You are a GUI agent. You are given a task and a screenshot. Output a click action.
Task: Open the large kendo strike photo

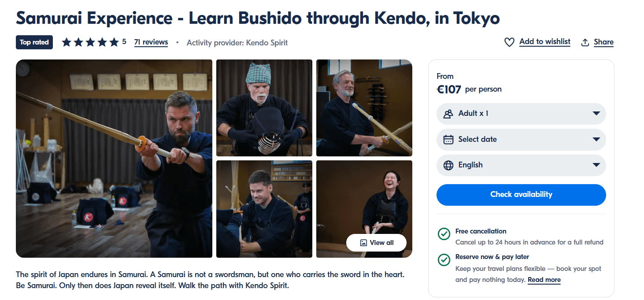point(114,159)
